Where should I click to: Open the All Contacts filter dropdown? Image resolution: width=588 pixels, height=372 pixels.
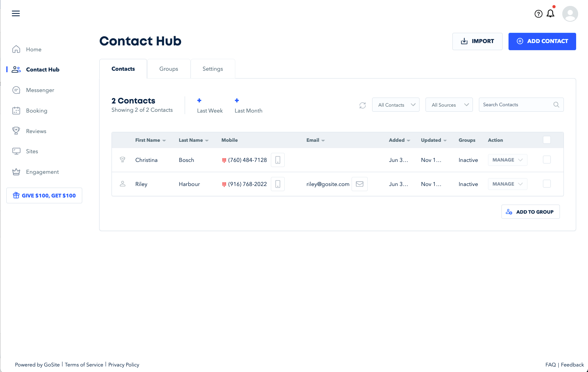point(395,105)
